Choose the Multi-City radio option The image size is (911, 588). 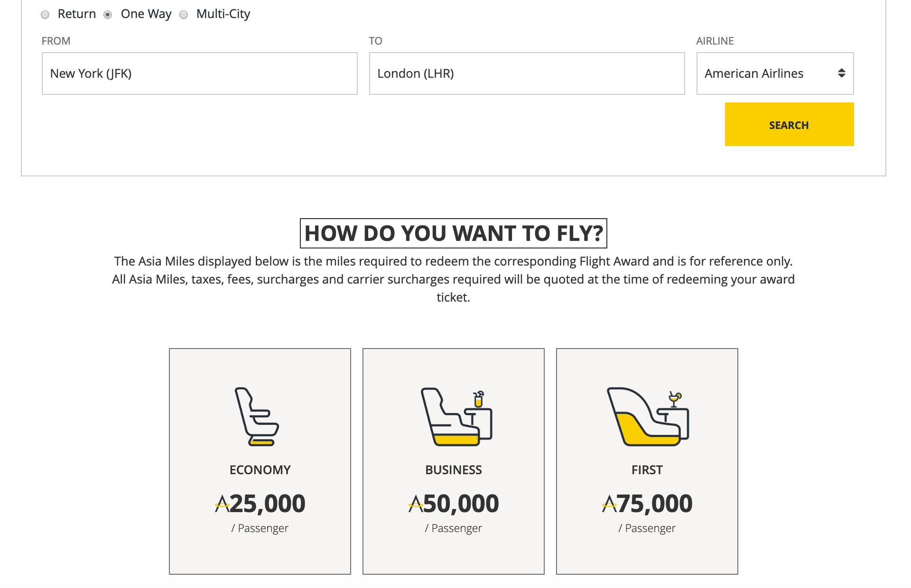(184, 15)
